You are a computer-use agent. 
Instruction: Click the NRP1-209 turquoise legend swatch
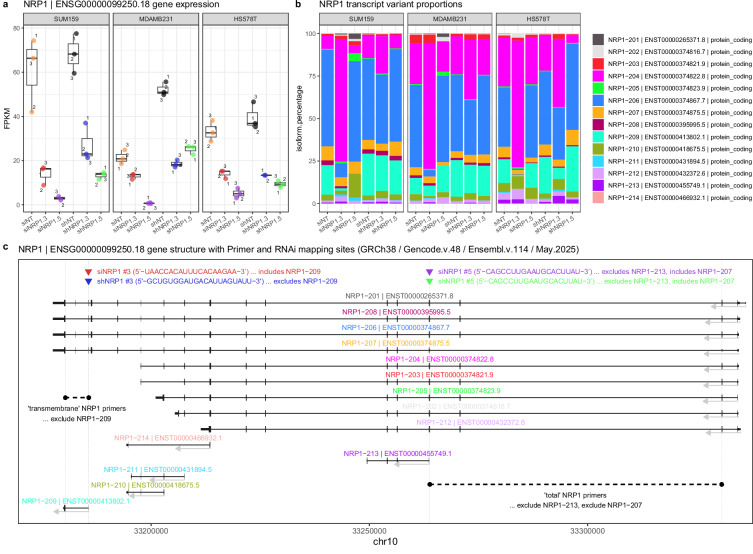click(x=598, y=137)
